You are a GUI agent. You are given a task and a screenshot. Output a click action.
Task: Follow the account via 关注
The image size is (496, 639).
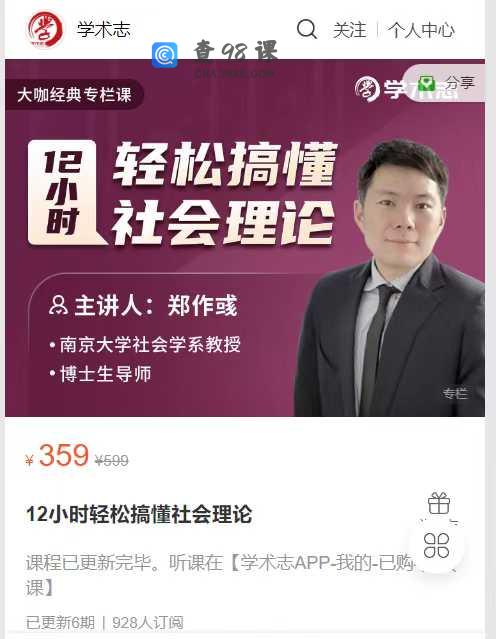coord(349,30)
